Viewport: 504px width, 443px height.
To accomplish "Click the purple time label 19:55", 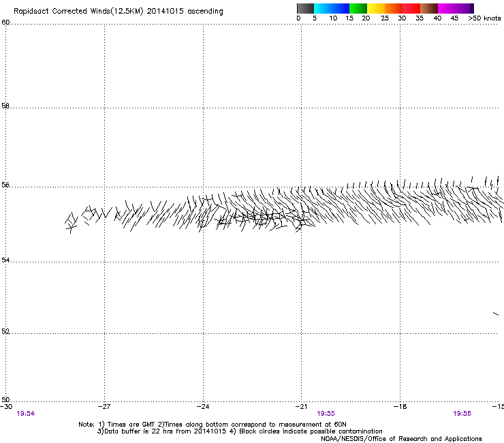I will click(326, 414).
